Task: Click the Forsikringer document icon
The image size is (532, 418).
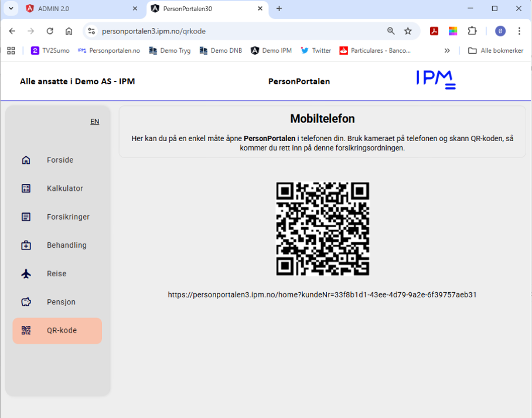Action: [26, 217]
